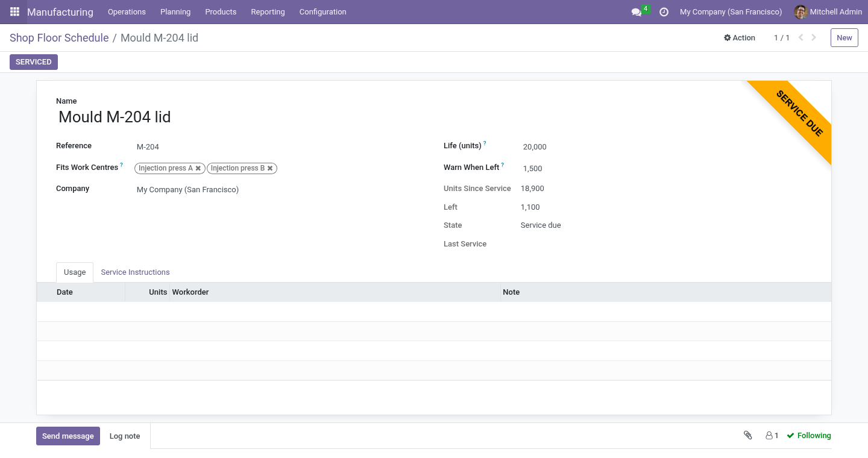Open the apps grid home menu
Viewport: 868px width, 458px height.
(x=14, y=11)
